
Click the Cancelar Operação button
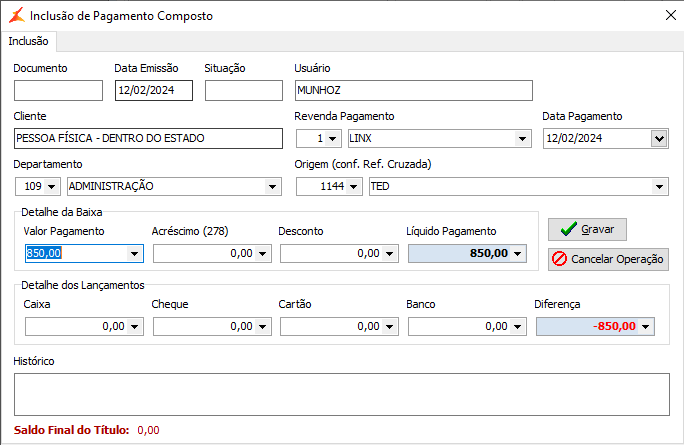point(608,259)
